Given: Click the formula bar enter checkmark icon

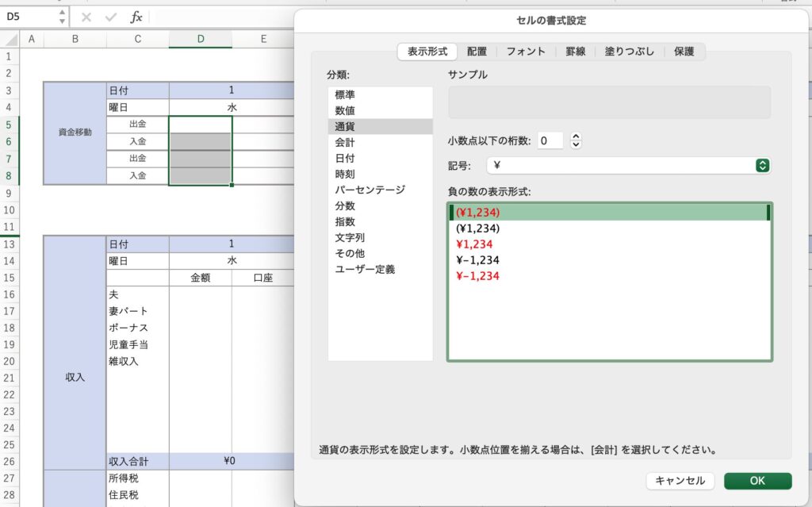Looking at the screenshot, I should coord(111,17).
